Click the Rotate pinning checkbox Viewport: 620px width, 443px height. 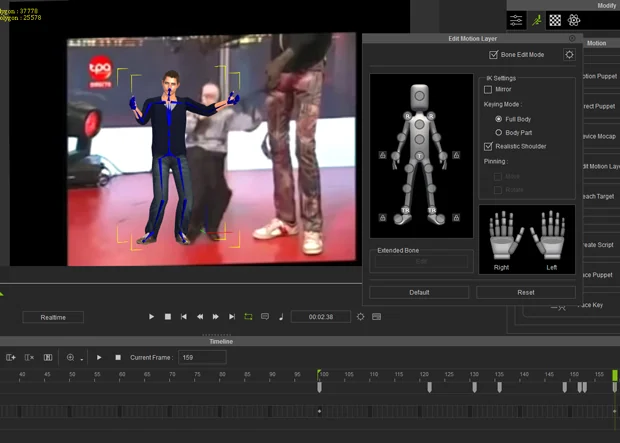coord(498,190)
